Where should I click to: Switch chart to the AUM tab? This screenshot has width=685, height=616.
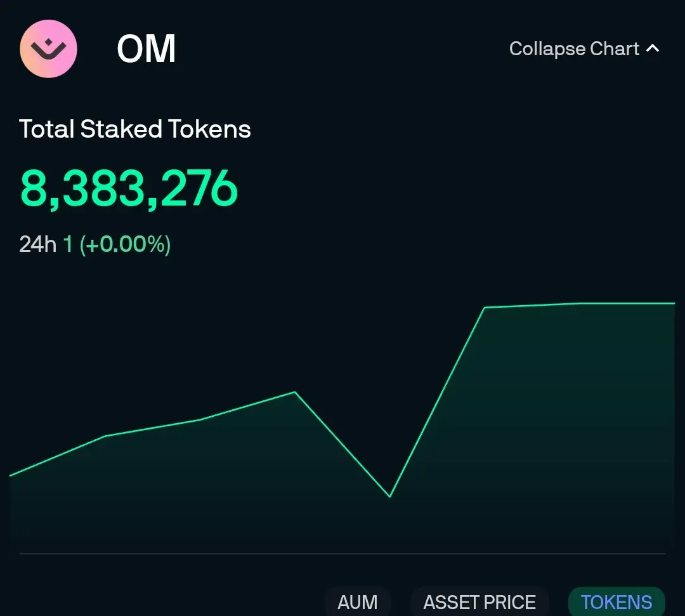(357, 602)
